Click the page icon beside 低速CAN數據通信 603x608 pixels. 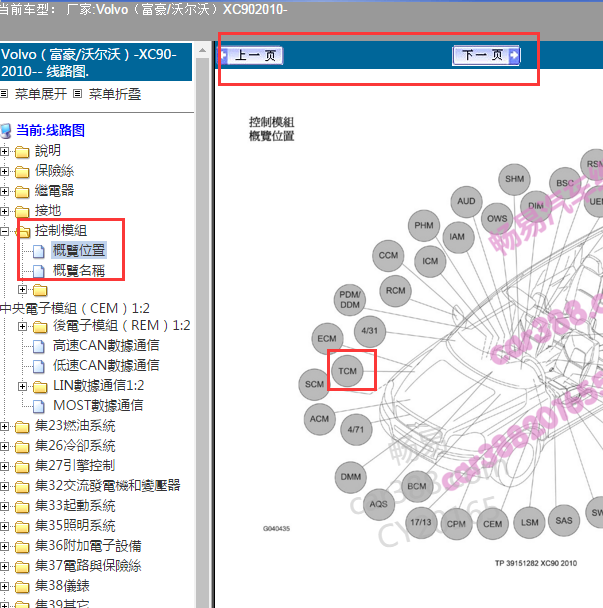point(38,366)
